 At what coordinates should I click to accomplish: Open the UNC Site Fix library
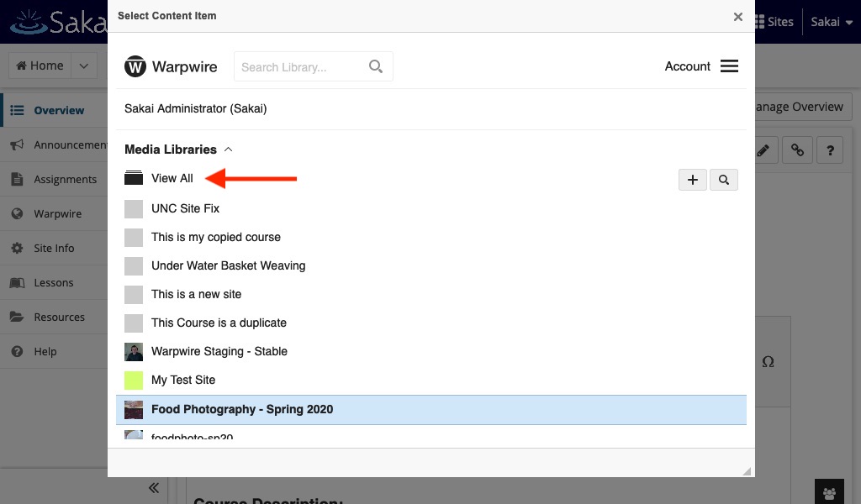[x=185, y=208]
